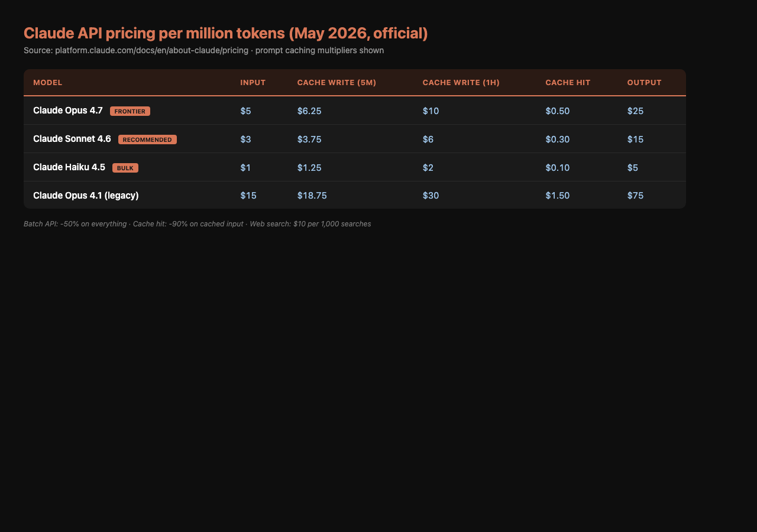Click the $5 input price for Opus 4.7

(x=245, y=111)
